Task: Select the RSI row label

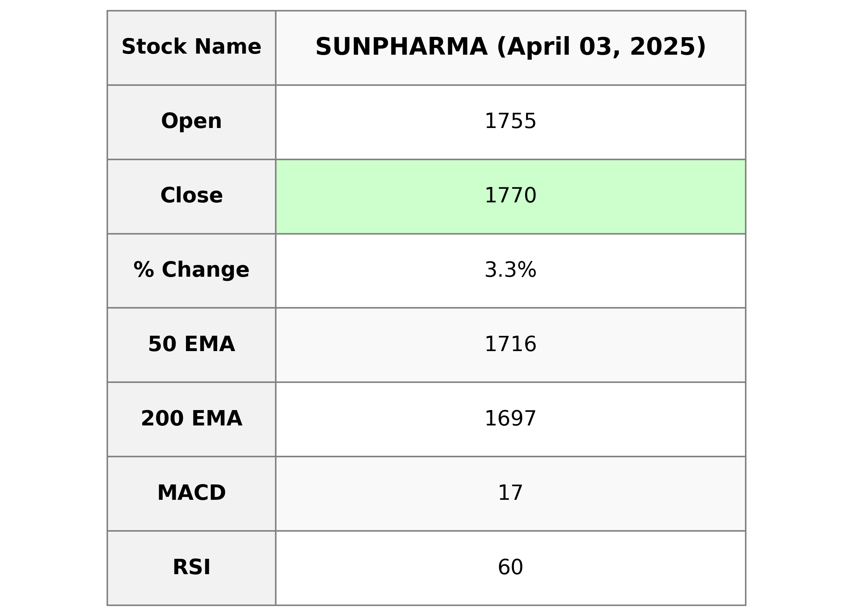Action: (191, 567)
